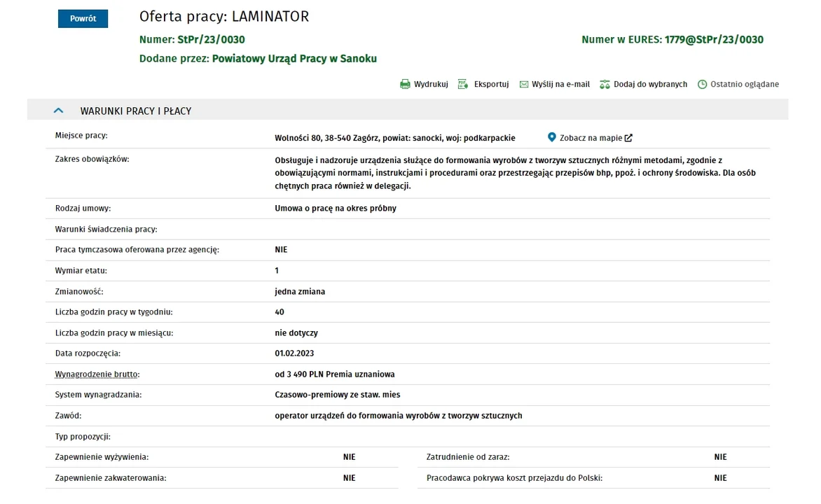Click the export icon beside Eksportuj
The width and height of the screenshot is (821, 504).
[463, 84]
